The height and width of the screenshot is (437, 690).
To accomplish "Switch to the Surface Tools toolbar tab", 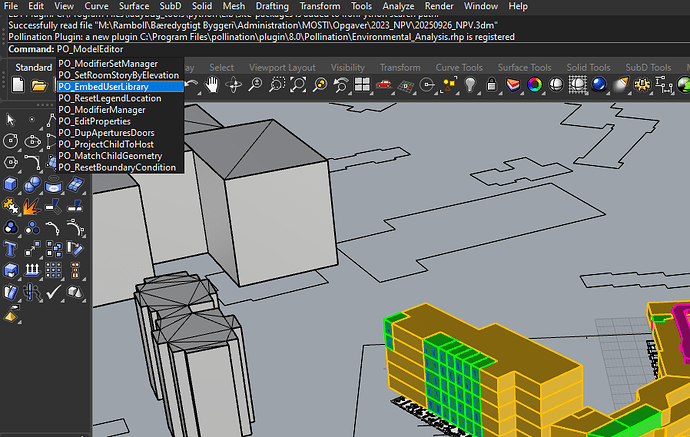I will 525,68.
